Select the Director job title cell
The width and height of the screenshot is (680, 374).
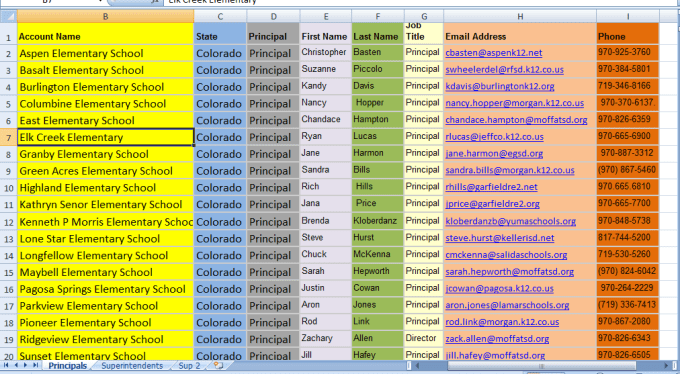pyautogui.click(x=424, y=339)
